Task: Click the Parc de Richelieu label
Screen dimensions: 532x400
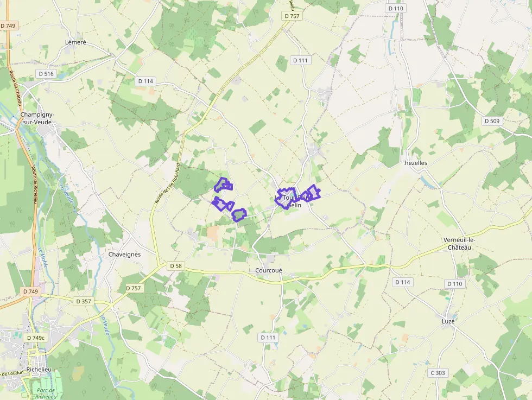Action: (x=46, y=393)
